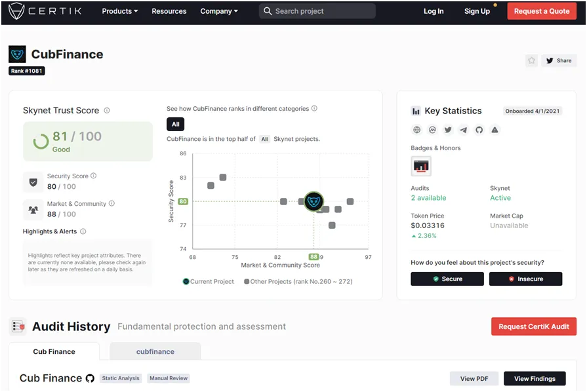This screenshot has height=392, width=587.
Task: Click the View Findings button
Action: point(535,378)
